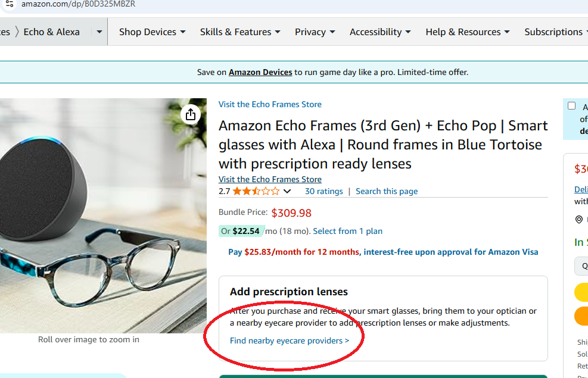Click the Echo Frames product image
The width and height of the screenshot is (588, 378).
pyautogui.click(x=103, y=215)
